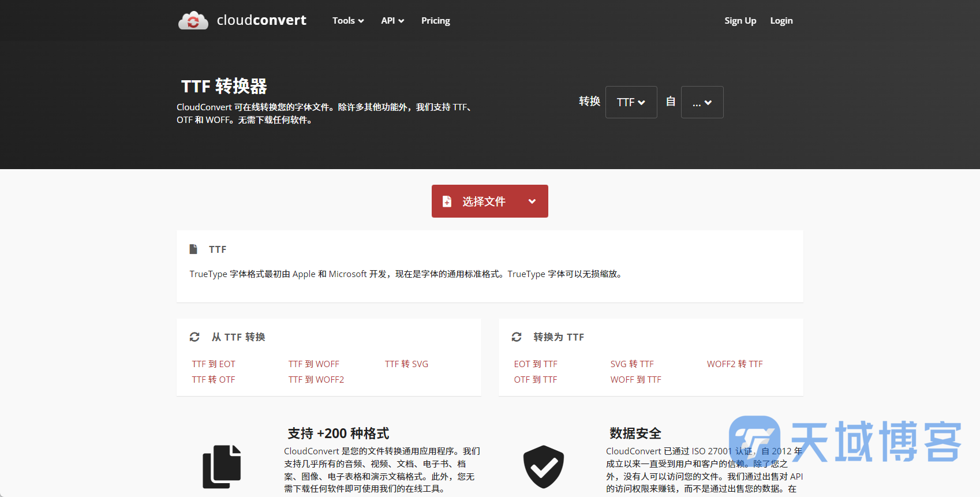Go to the Pricing page
The image size is (980, 497).
click(436, 21)
